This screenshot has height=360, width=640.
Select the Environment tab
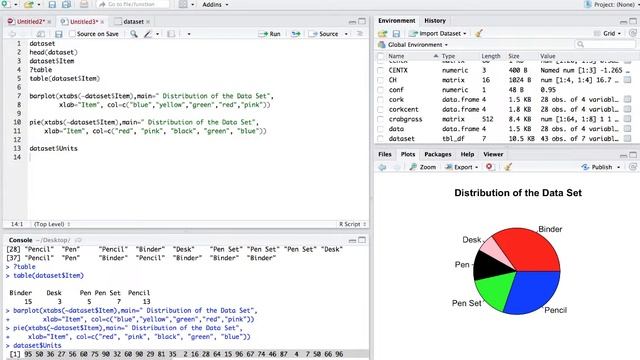[x=396, y=20]
